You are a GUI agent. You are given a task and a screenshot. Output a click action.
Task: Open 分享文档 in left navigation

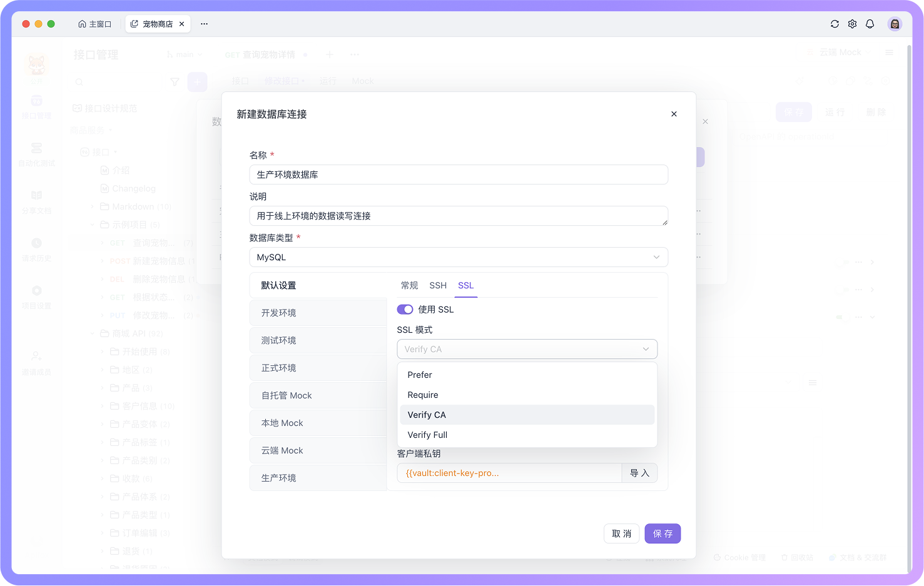36,202
